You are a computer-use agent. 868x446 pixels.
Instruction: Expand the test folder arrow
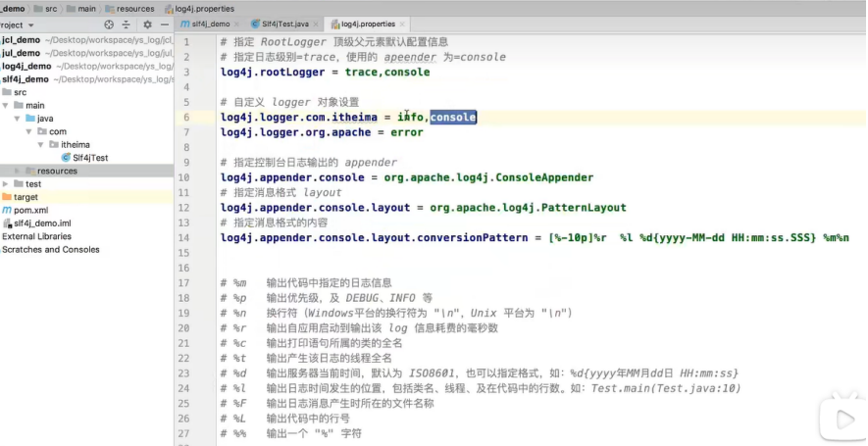coord(6,183)
